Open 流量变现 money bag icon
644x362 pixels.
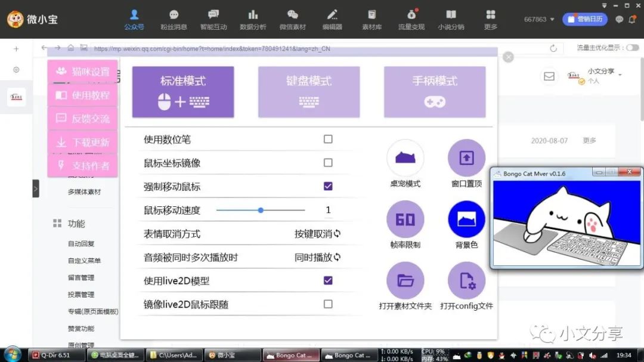(x=411, y=15)
